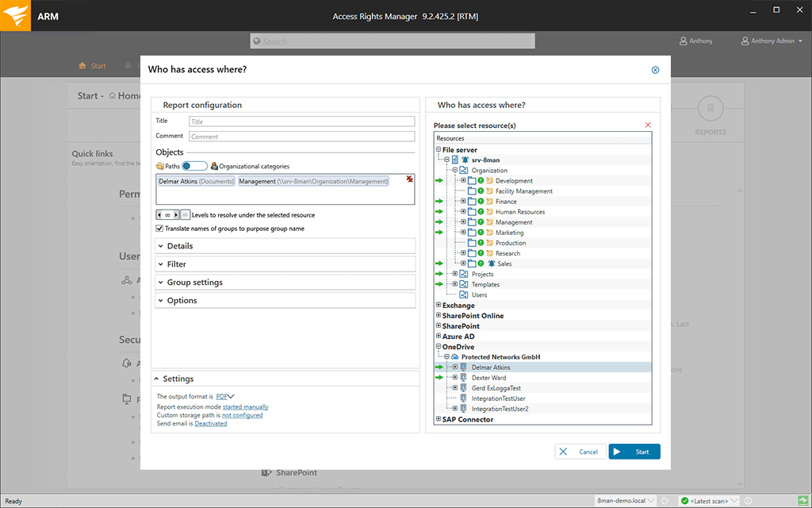The height and width of the screenshot is (508, 812).
Task: Switch to the Start tab
Action: pos(92,67)
